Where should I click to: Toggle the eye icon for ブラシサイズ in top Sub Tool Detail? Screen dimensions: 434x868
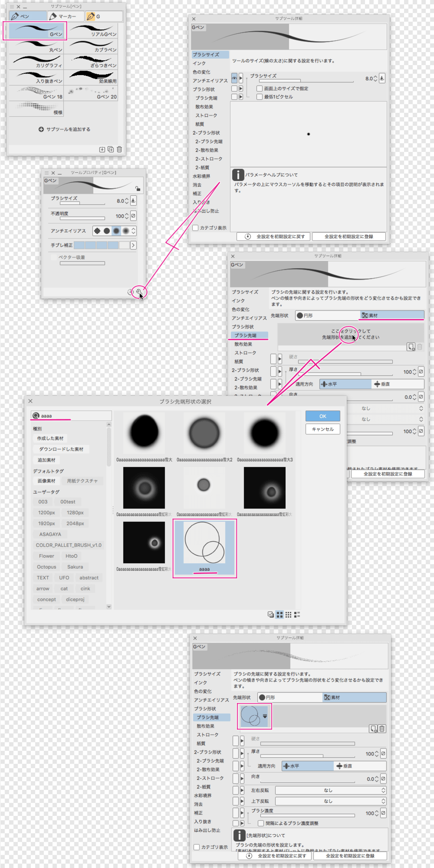pyautogui.click(x=234, y=78)
